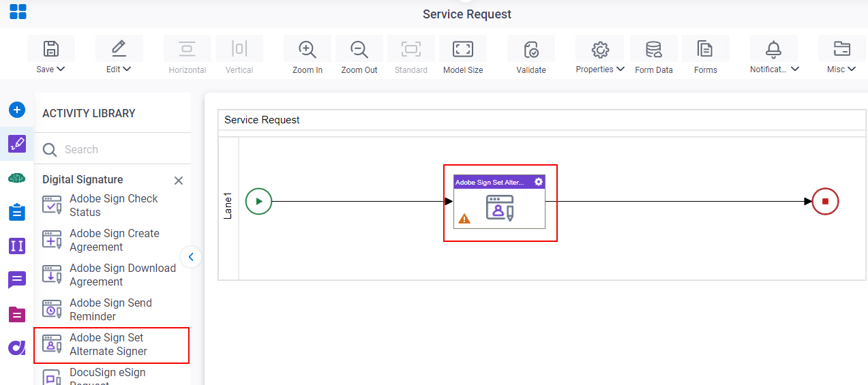This screenshot has width=868, height=385.
Task: Click the blue plus sidebar icon
Action: 17,110
